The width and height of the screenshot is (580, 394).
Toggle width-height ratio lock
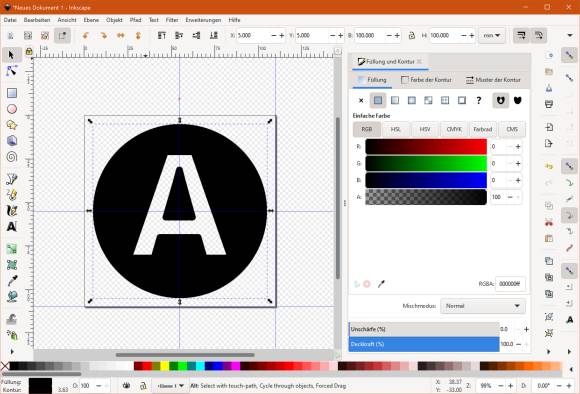[412, 36]
